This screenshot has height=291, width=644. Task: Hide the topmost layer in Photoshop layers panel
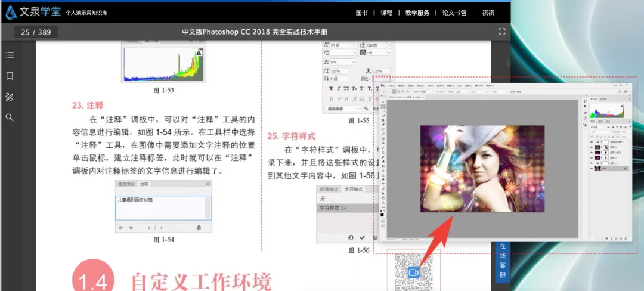[592, 142]
